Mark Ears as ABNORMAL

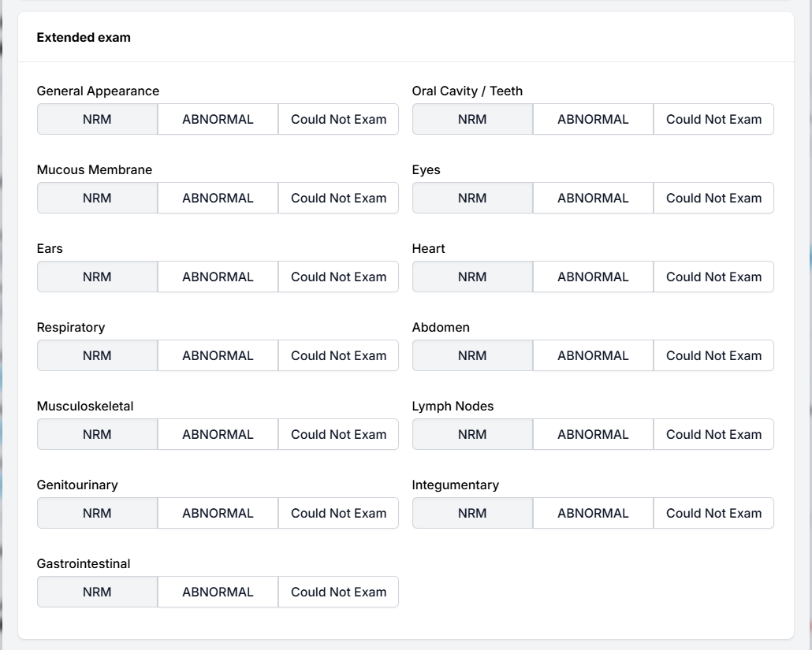218,277
